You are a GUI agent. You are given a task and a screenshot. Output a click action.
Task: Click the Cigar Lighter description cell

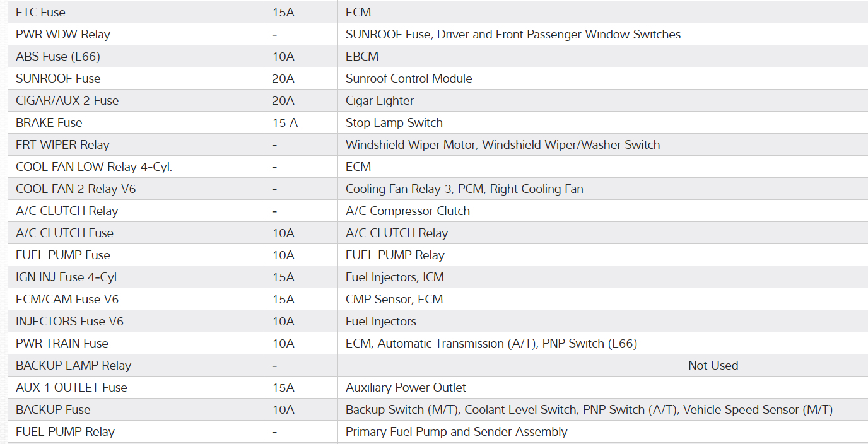380,100
